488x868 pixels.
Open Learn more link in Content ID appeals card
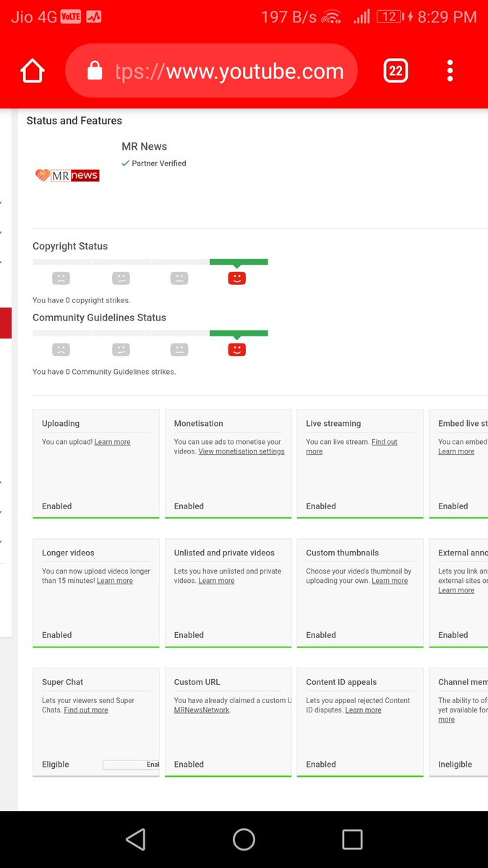point(364,710)
